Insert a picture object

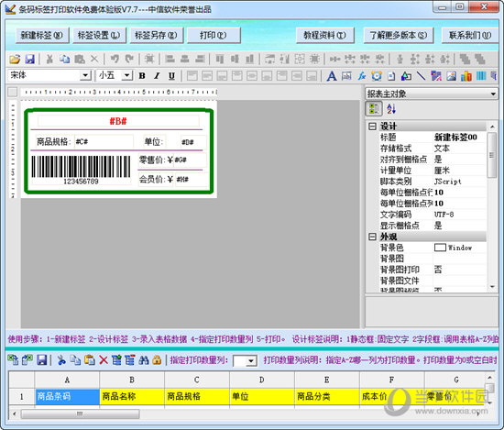pos(451,76)
